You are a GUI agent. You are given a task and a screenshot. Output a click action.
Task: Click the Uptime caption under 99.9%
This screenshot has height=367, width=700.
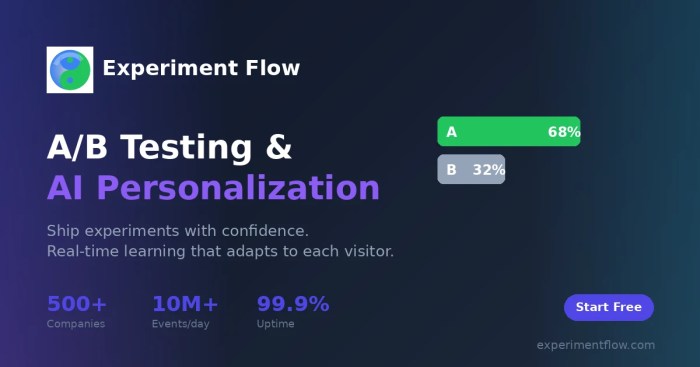(275, 324)
